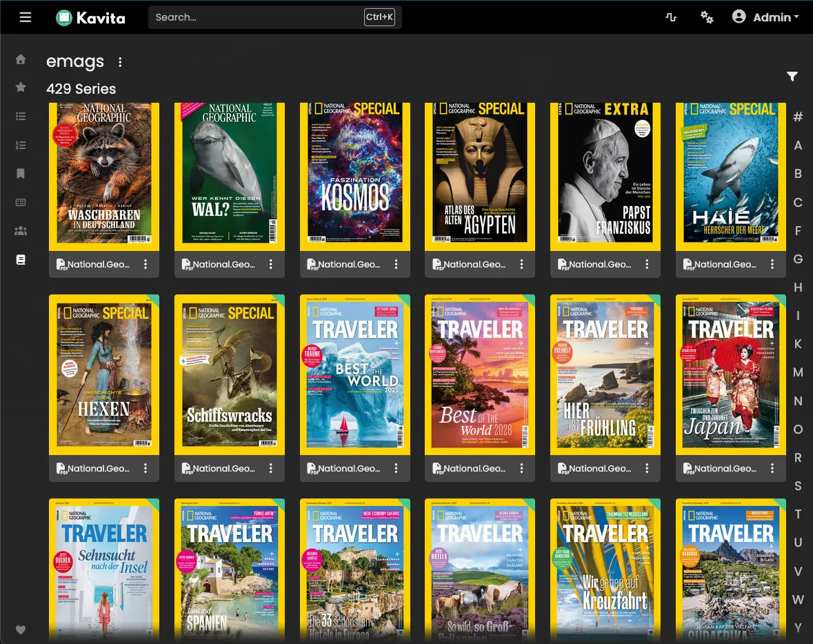Open the Faszination Kosmos cover

tap(355, 177)
